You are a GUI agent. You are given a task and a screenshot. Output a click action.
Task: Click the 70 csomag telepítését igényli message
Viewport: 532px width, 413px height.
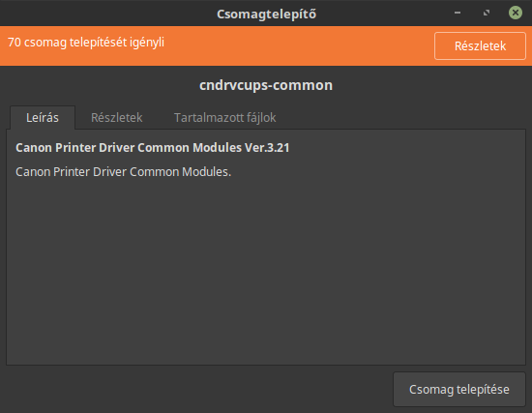86,43
